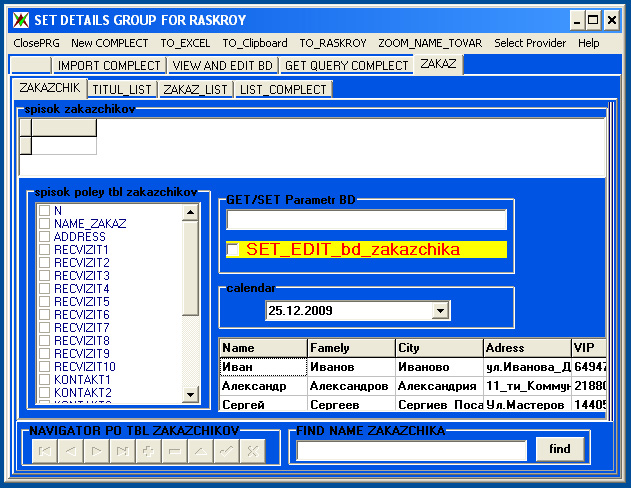The image size is (631, 488).
Task: Click the FIND NAME ZAKAZCHIKA input field
Action: click(x=411, y=451)
